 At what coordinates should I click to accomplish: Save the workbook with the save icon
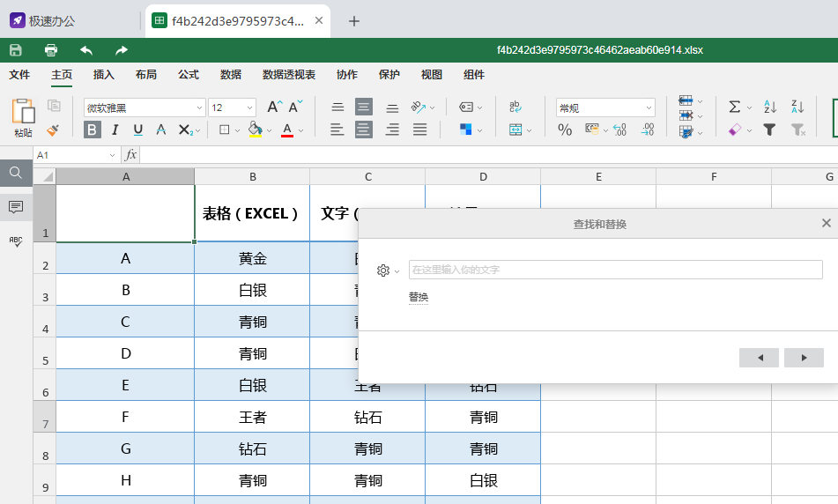point(16,50)
